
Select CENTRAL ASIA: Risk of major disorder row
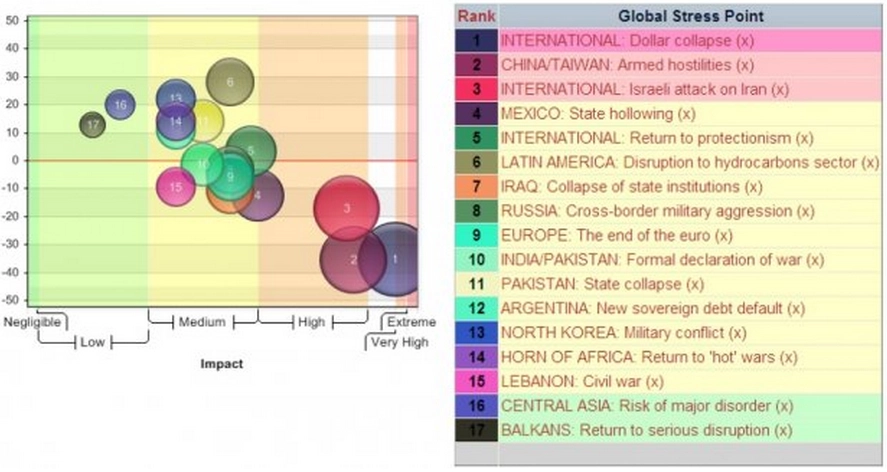(690, 406)
